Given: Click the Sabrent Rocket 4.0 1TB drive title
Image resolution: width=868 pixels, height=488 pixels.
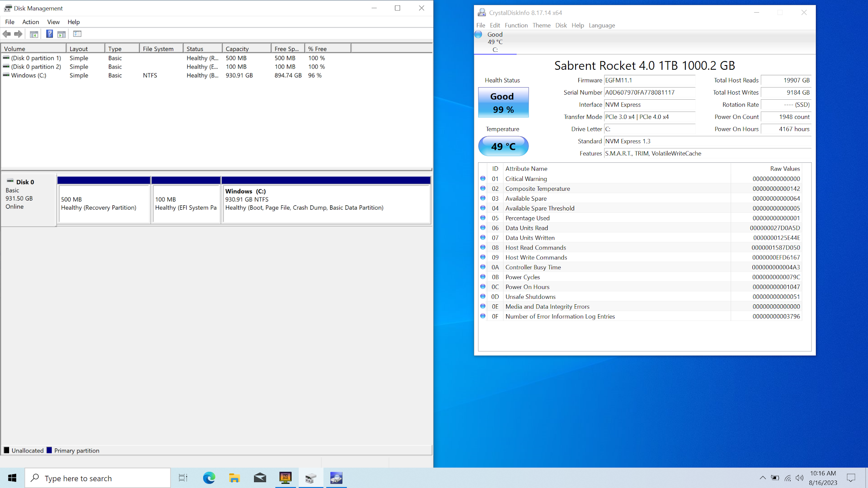Looking at the screenshot, I should click(x=645, y=65).
